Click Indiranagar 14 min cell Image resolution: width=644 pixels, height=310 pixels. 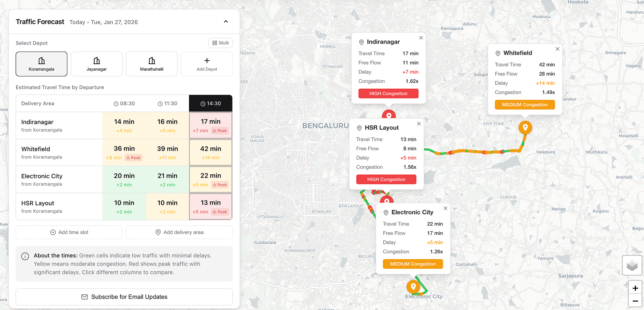coord(124,125)
